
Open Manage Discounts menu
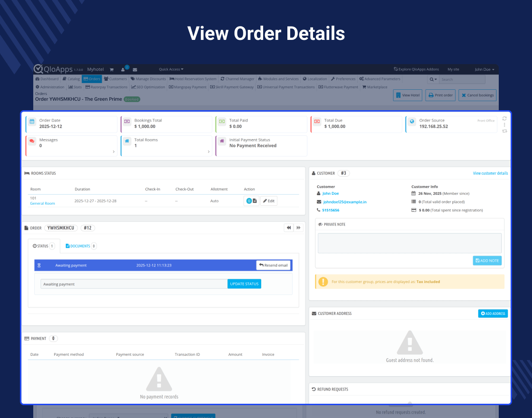(x=148, y=79)
